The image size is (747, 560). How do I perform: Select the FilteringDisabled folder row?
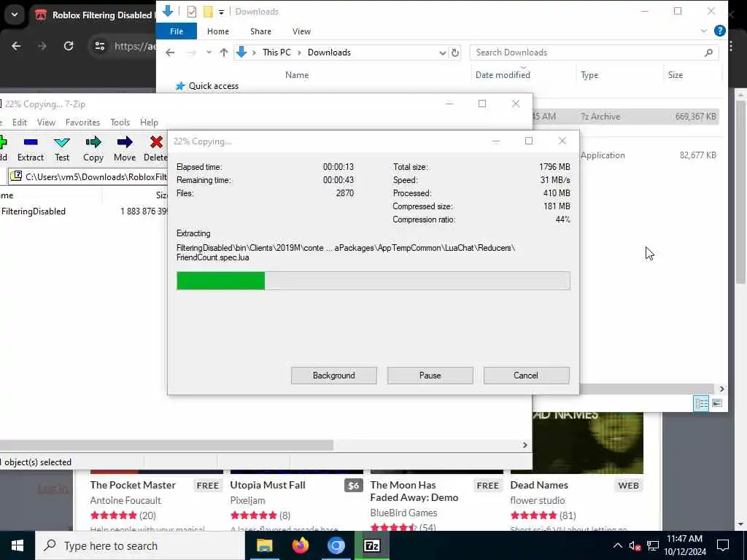(x=84, y=211)
